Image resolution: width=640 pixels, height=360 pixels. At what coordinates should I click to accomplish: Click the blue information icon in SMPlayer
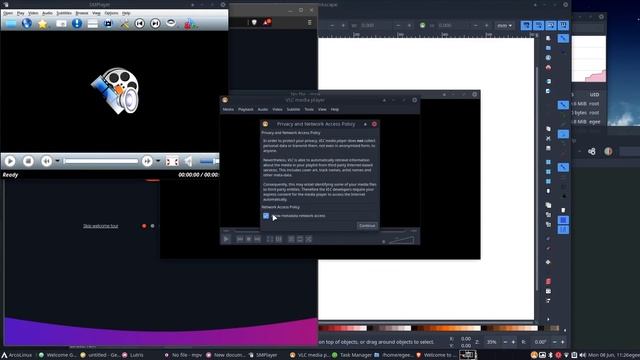(77, 24)
